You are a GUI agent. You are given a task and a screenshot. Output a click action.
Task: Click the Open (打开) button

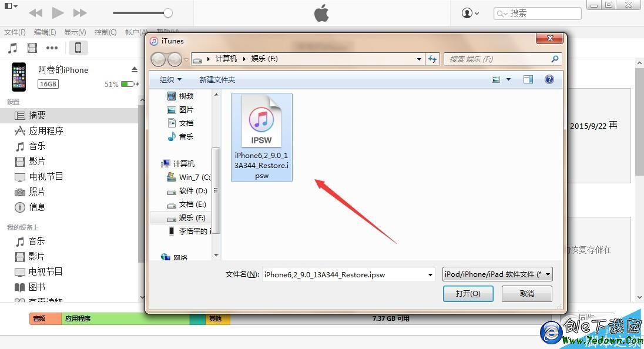pyautogui.click(x=468, y=294)
